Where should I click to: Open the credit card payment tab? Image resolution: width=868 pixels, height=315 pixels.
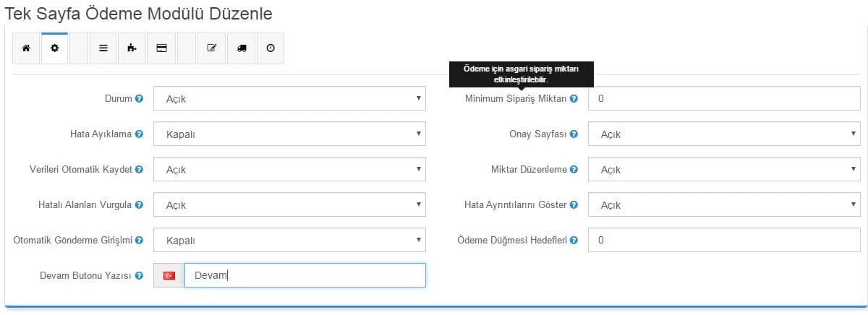(x=161, y=48)
